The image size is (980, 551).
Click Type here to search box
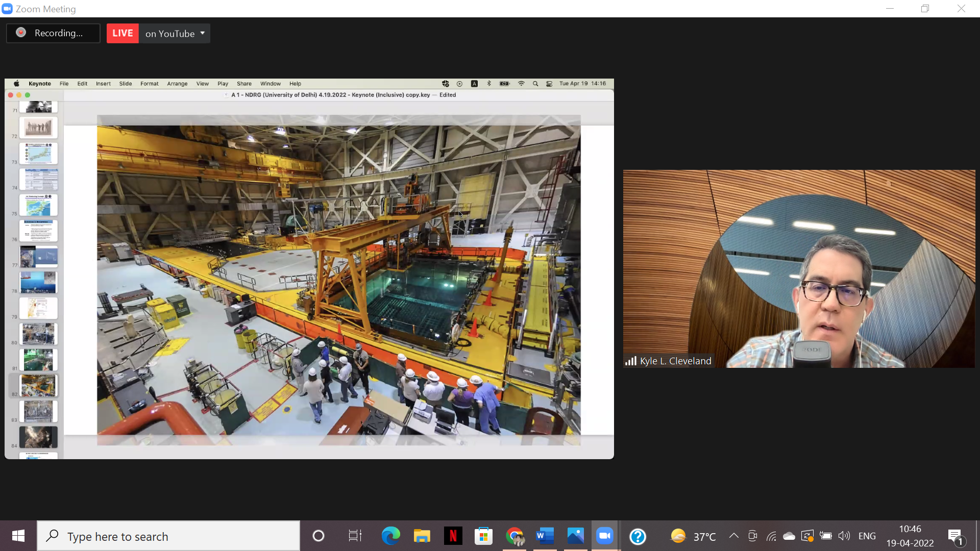[168, 536]
